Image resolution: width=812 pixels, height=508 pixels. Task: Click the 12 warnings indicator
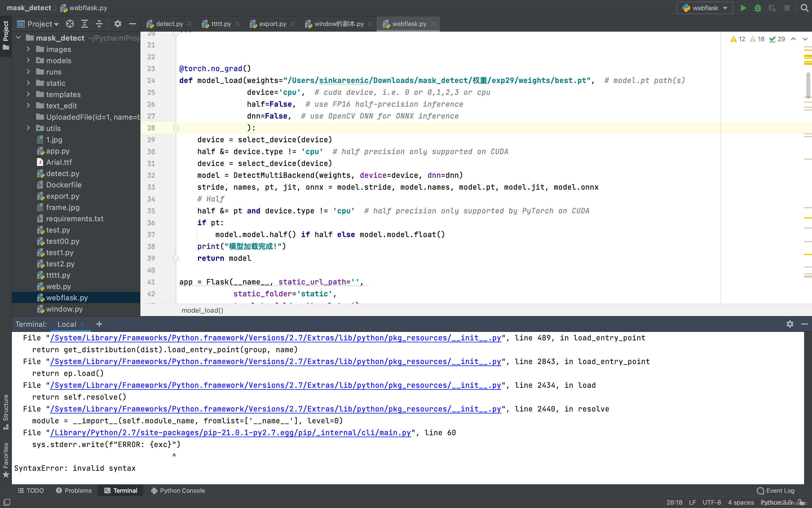click(738, 39)
